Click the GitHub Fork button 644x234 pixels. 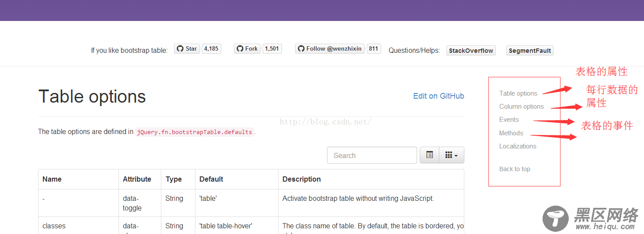pos(247,49)
